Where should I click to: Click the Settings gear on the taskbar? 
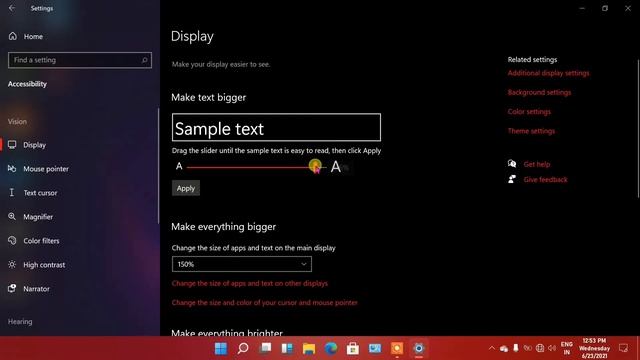tap(419, 348)
